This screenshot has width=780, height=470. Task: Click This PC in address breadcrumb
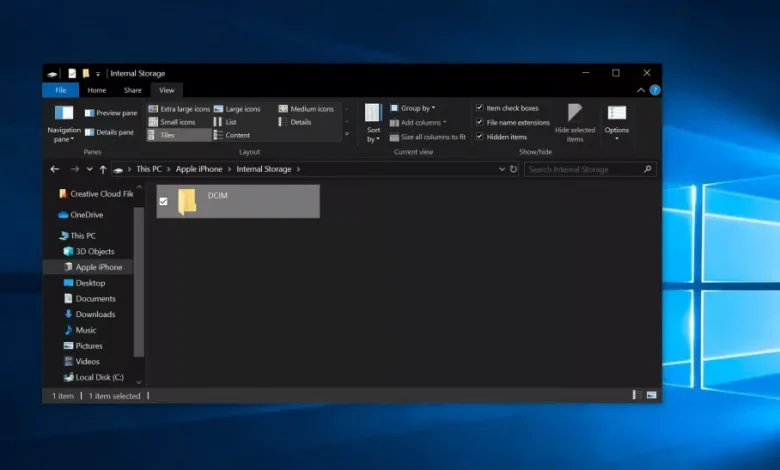[149, 169]
